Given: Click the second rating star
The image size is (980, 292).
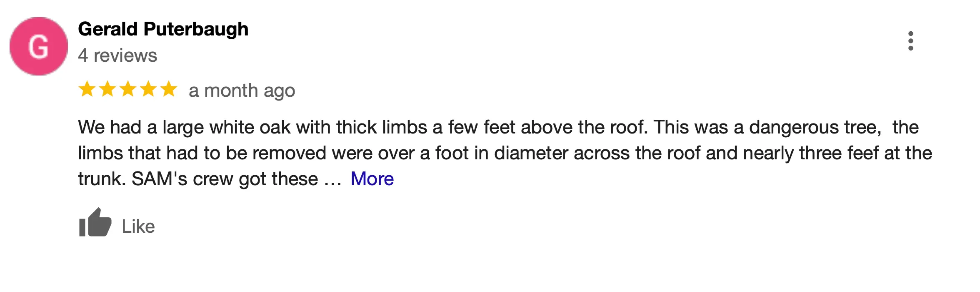Looking at the screenshot, I should pos(107,89).
